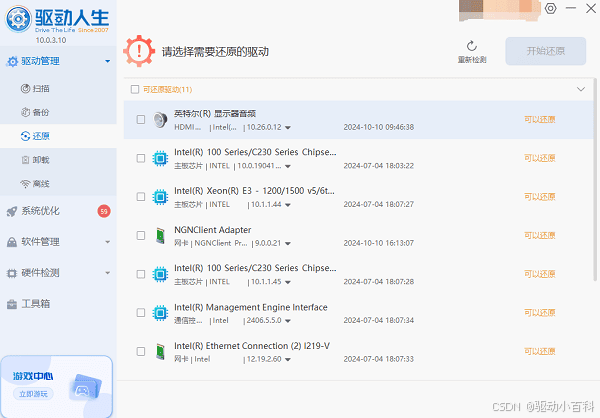600x418 pixels.
Task: Click network card icon of Ethernet Connection I219-V
Action: coord(160,352)
